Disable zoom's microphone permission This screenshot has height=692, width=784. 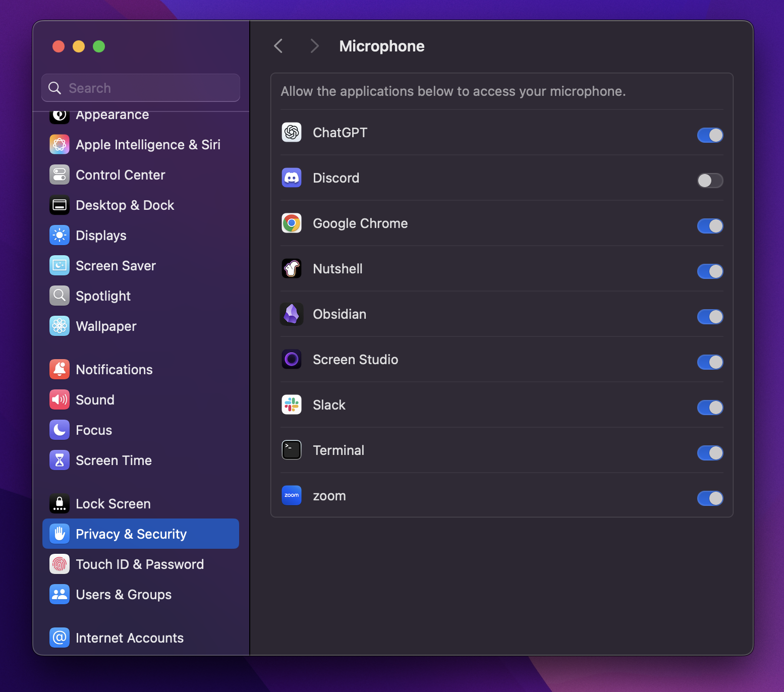click(x=710, y=498)
